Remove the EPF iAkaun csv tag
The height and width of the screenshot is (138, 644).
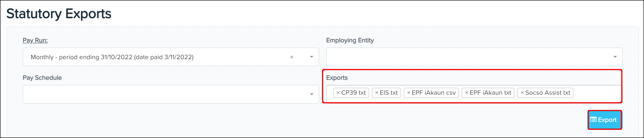click(x=408, y=93)
